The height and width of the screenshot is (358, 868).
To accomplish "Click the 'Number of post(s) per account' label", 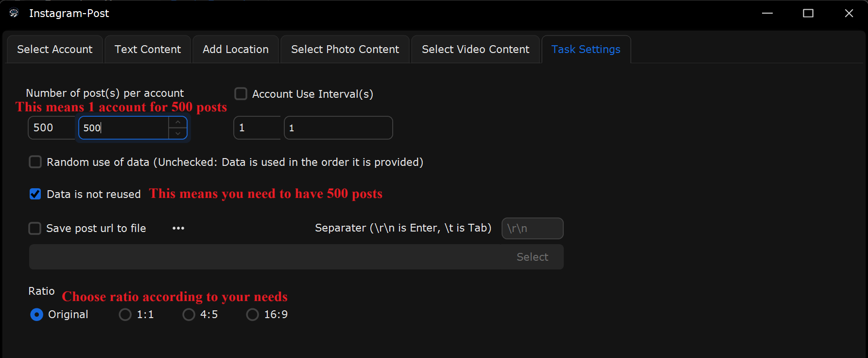I will coord(104,93).
